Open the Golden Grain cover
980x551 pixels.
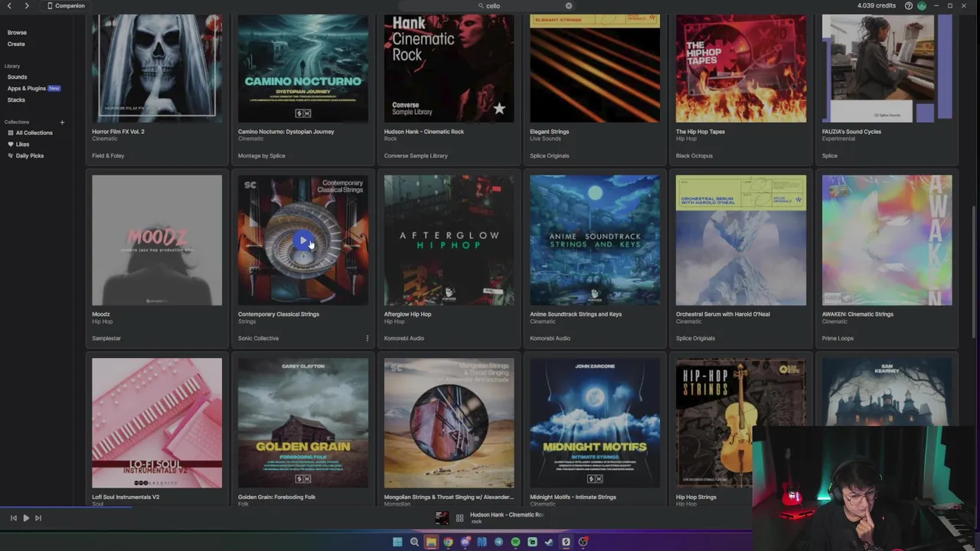[x=303, y=423]
